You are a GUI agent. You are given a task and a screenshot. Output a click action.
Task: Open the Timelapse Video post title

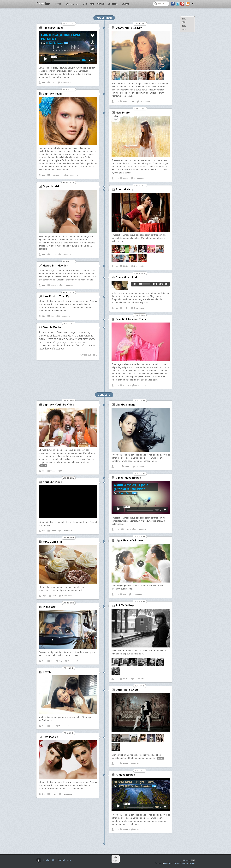(x=53, y=28)
